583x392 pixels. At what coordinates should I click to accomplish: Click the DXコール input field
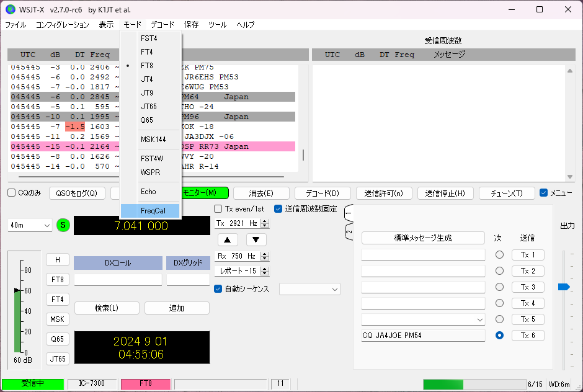pos(118,280)
